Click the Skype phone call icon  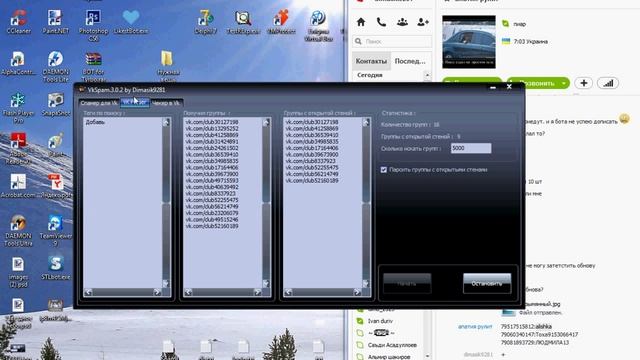[x=381, y=22]
